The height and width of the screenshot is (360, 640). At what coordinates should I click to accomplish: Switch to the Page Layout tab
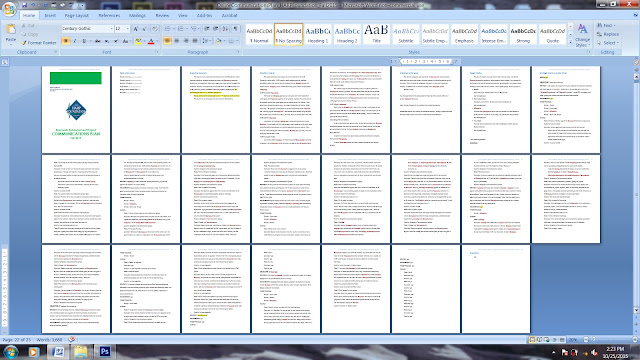(x=77, y=16)
